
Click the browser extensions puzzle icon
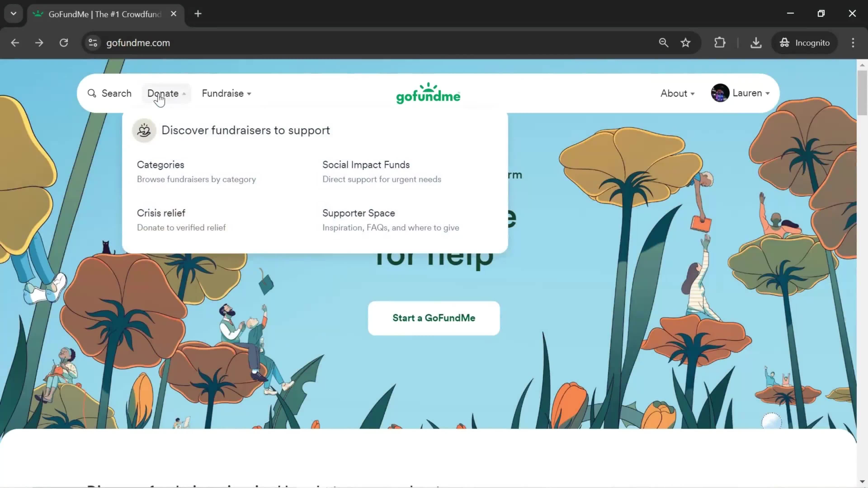pos(719,42)
